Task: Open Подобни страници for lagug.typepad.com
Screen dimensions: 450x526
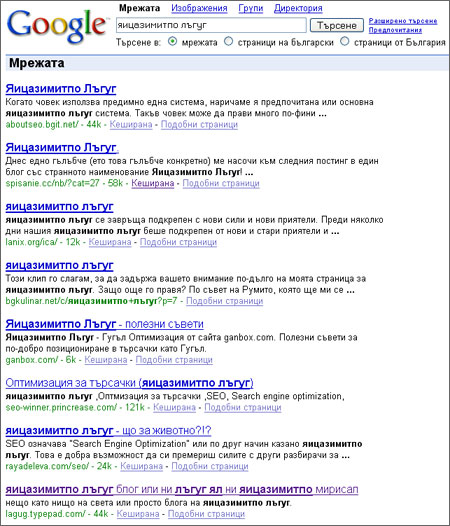Action: [206, 514]
